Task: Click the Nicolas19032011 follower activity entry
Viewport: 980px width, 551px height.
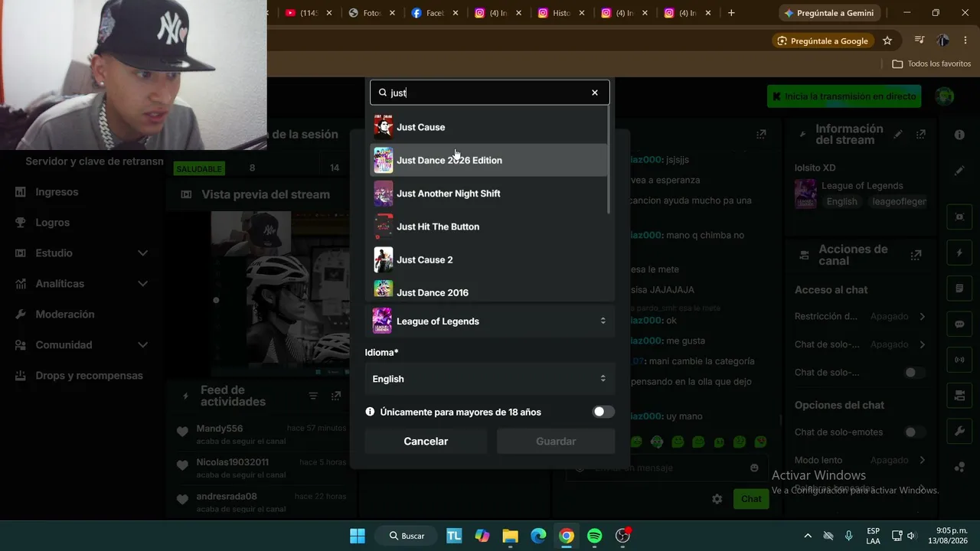Action: coord(261,468)
